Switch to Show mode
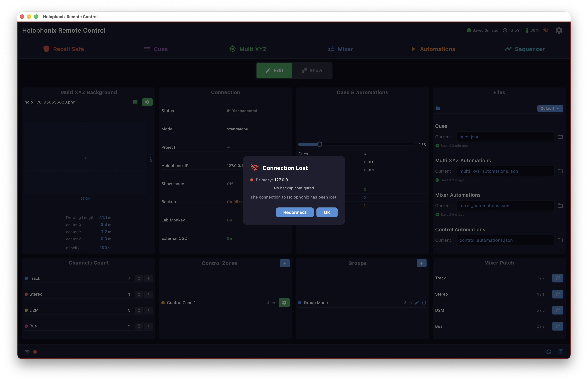 312,71
